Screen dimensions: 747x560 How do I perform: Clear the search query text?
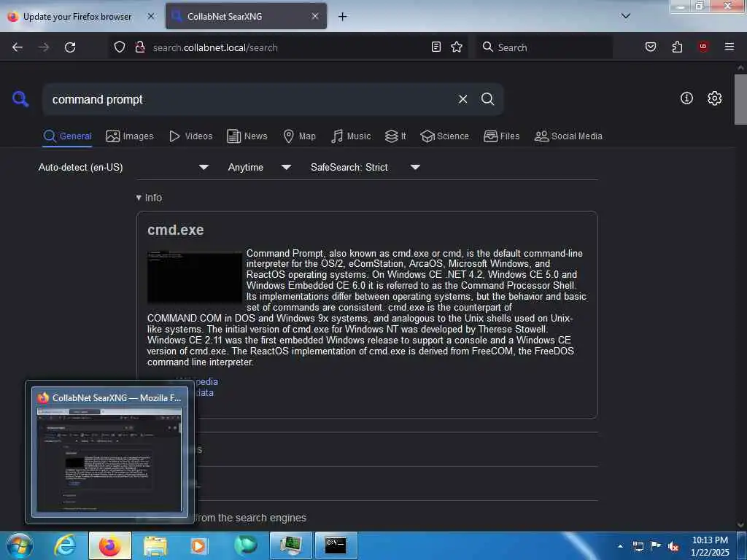pyautogui.click(x=462, y=99)
